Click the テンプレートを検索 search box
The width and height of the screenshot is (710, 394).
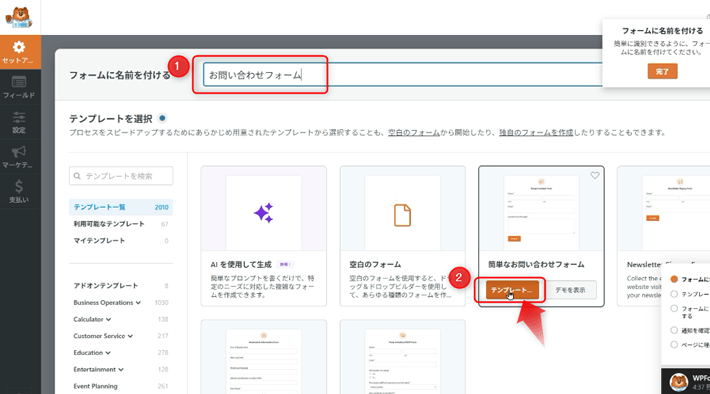click(x=121, y=176)
